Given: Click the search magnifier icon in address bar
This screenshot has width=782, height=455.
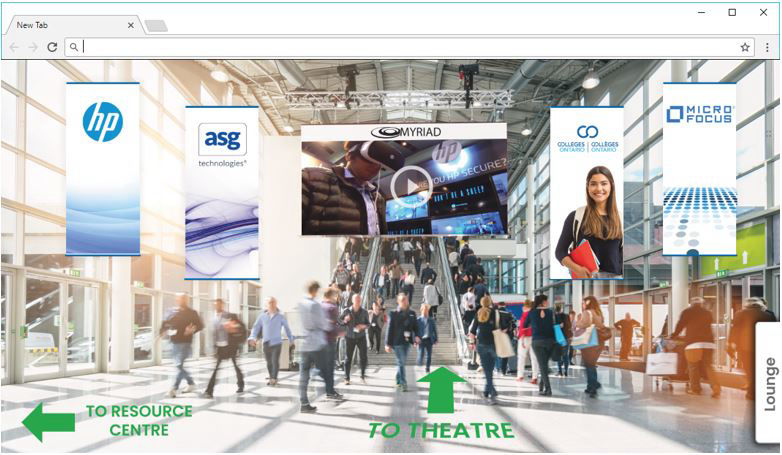Looking at the screenshot, I should click(74, 47).
